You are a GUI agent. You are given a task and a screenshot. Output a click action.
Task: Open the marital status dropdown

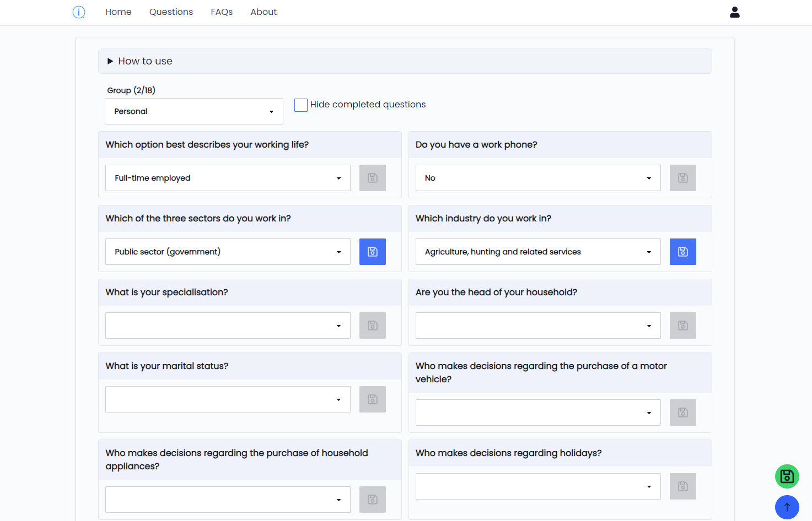[x=228, y=399]
